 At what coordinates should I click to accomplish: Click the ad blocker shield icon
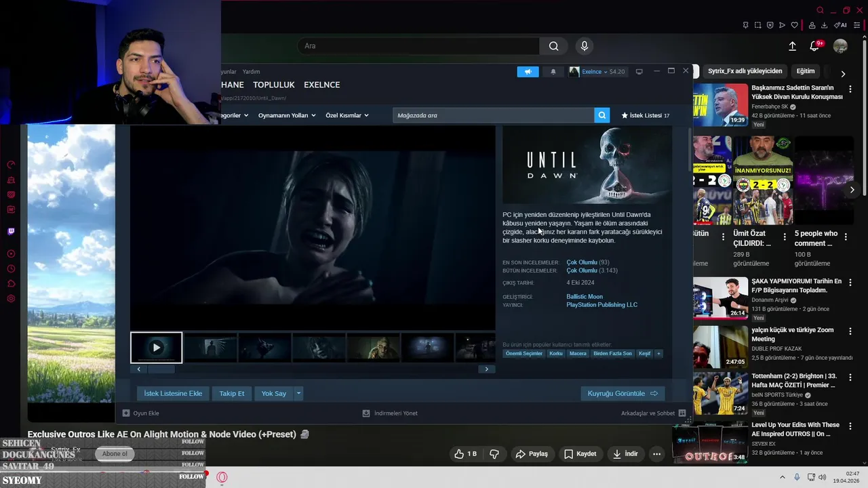[x=770, y=25]
